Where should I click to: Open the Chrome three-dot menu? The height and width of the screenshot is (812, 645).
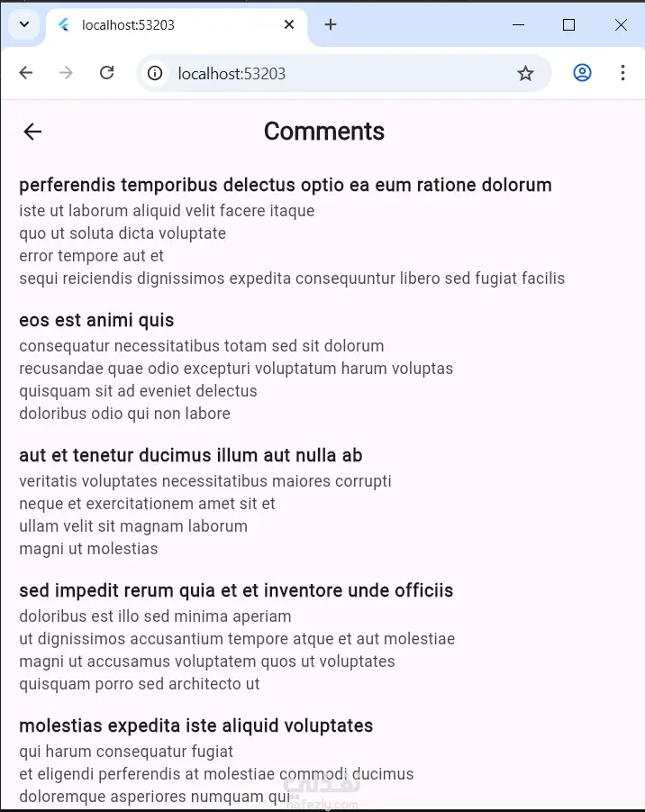[622, 73]
